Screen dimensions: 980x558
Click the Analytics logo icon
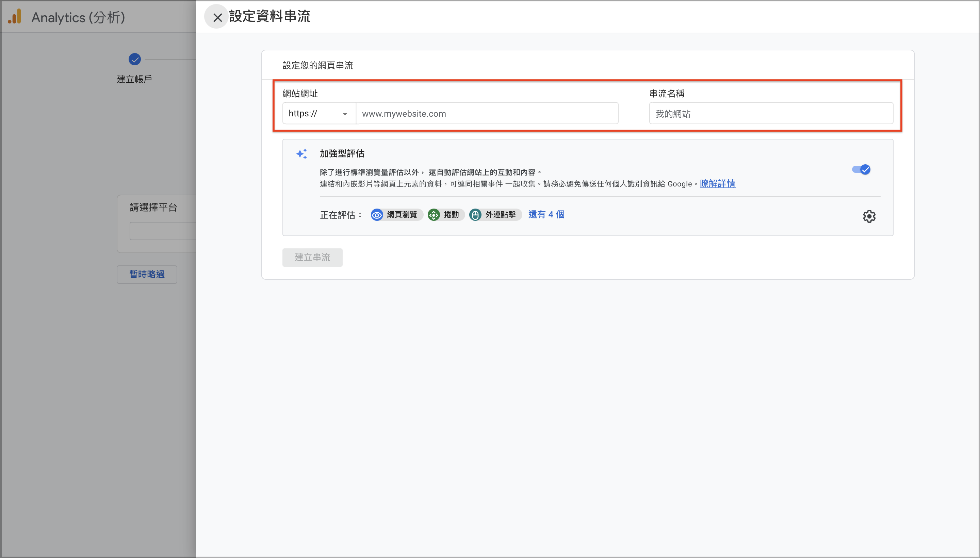coord(15,17)
